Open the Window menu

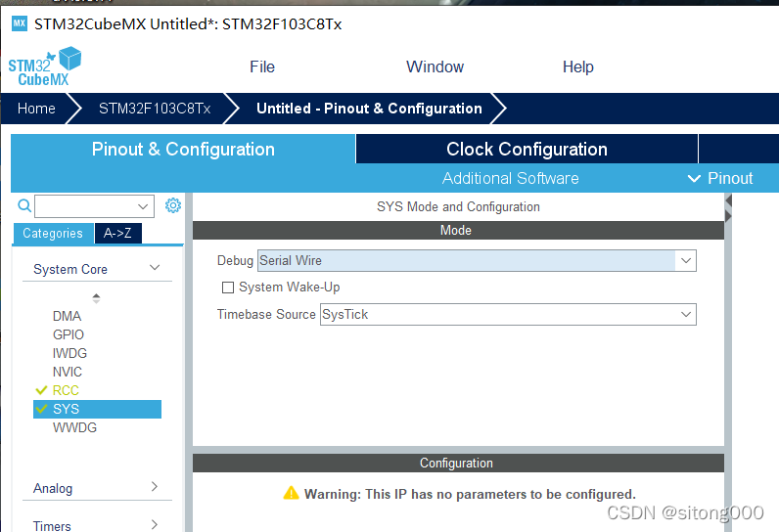pos(435,66)
